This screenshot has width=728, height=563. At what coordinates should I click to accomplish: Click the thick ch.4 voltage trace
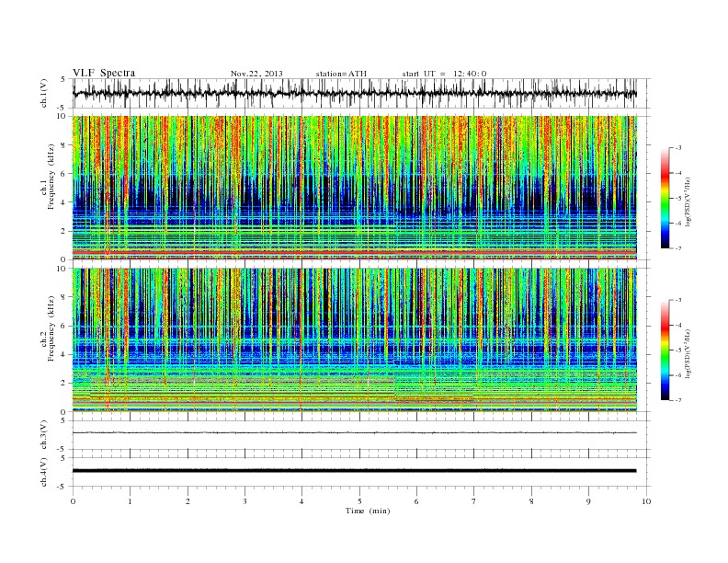click(x=355, y=471)
